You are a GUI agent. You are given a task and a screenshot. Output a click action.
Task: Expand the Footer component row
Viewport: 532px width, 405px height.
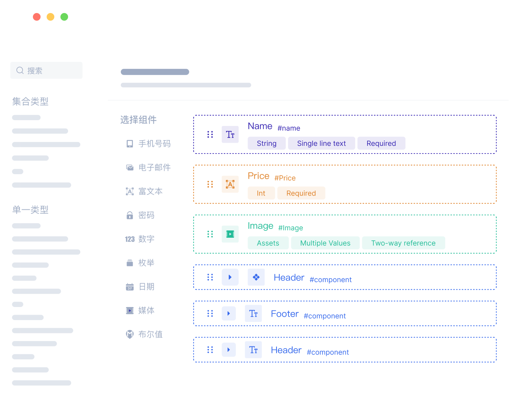229,314
